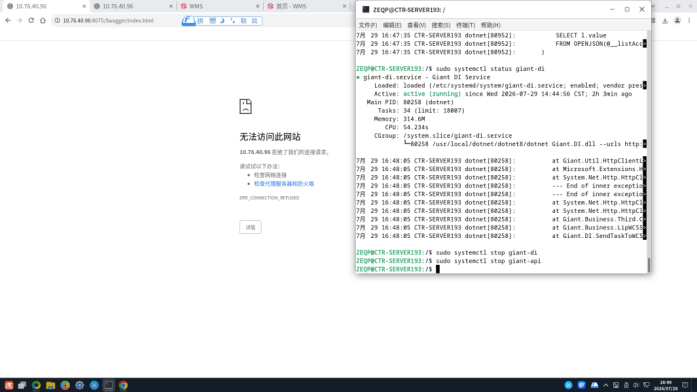Close the terminal window
The height and width of the screenshot is (392, 697).
[x=642, y=9]
